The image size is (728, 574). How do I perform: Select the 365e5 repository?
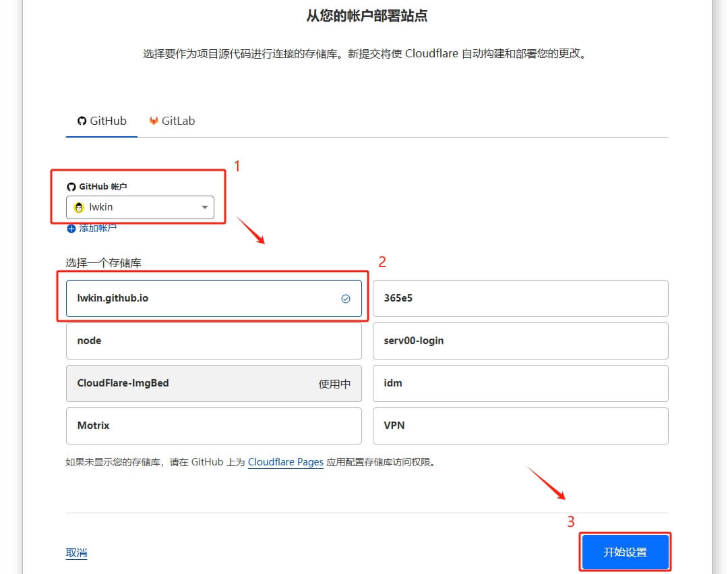click(520, 299)
